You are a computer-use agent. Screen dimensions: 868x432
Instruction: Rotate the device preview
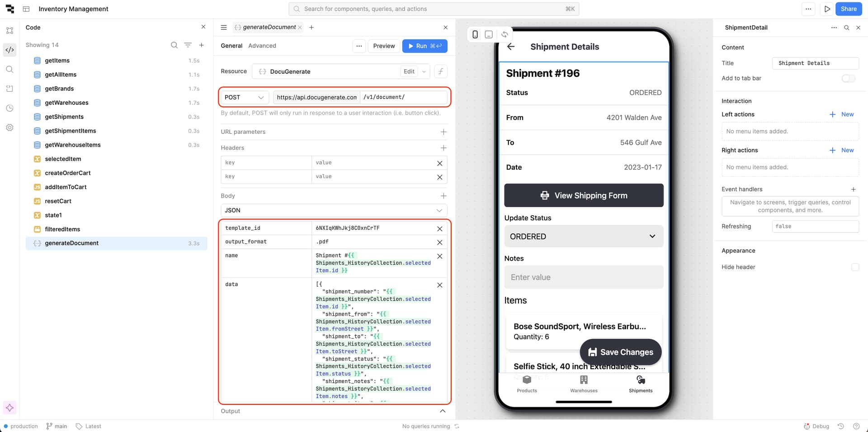[x=505, y=34]
